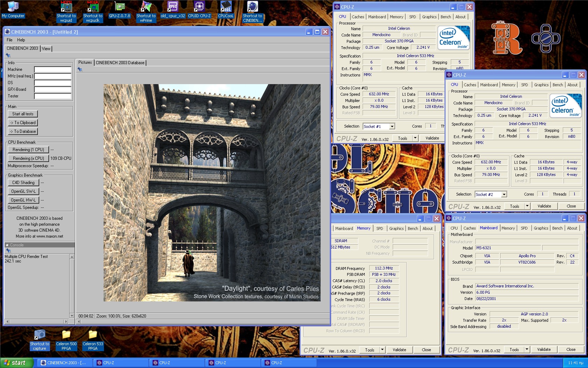Open the Socket #2 selection dropdown

tap(504, 195)
